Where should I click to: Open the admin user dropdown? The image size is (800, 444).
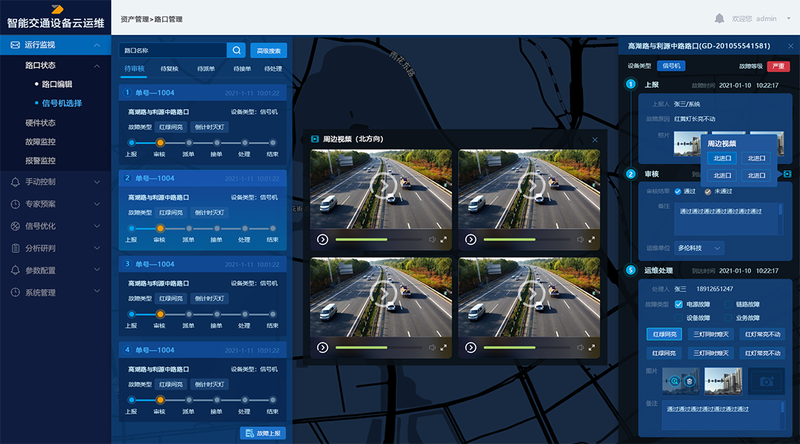click(771, 18)
